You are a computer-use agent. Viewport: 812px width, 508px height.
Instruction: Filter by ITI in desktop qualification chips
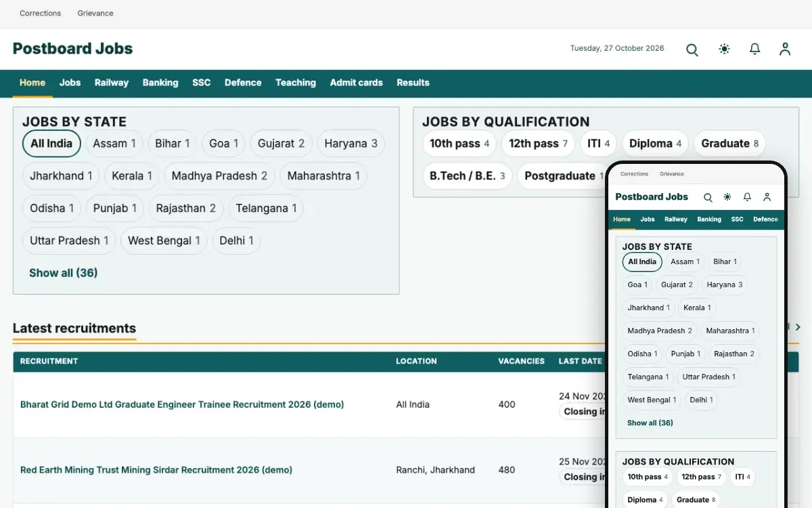click(x=598, y=144)
